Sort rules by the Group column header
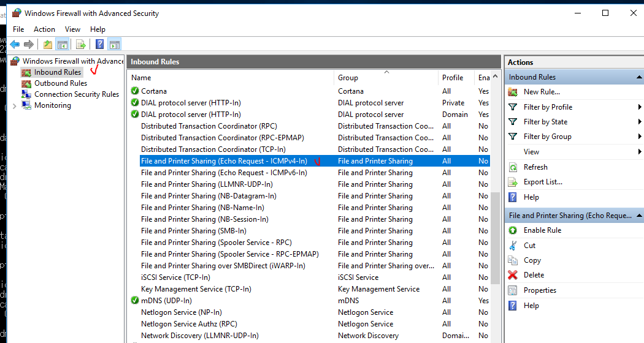Screen dimensions: 644x343 [386, 78]
